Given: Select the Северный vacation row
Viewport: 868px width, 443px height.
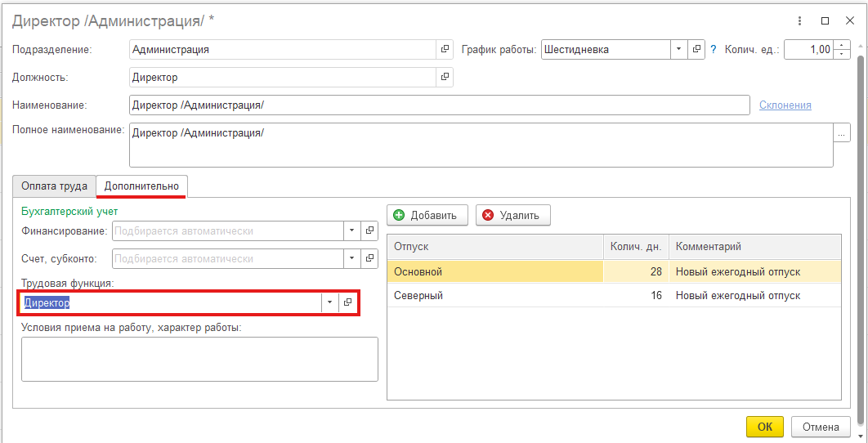Looking at the screenshot, I should click(614, 296).
